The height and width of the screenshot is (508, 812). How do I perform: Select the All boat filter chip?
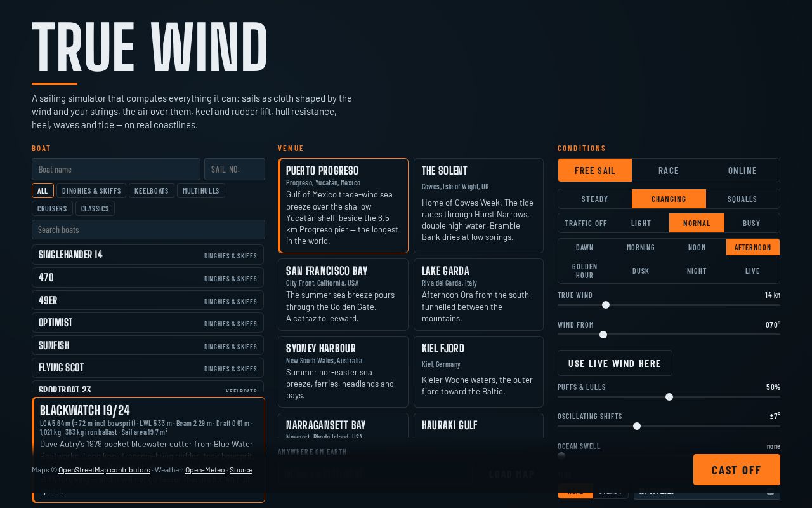tap(43, 190)
